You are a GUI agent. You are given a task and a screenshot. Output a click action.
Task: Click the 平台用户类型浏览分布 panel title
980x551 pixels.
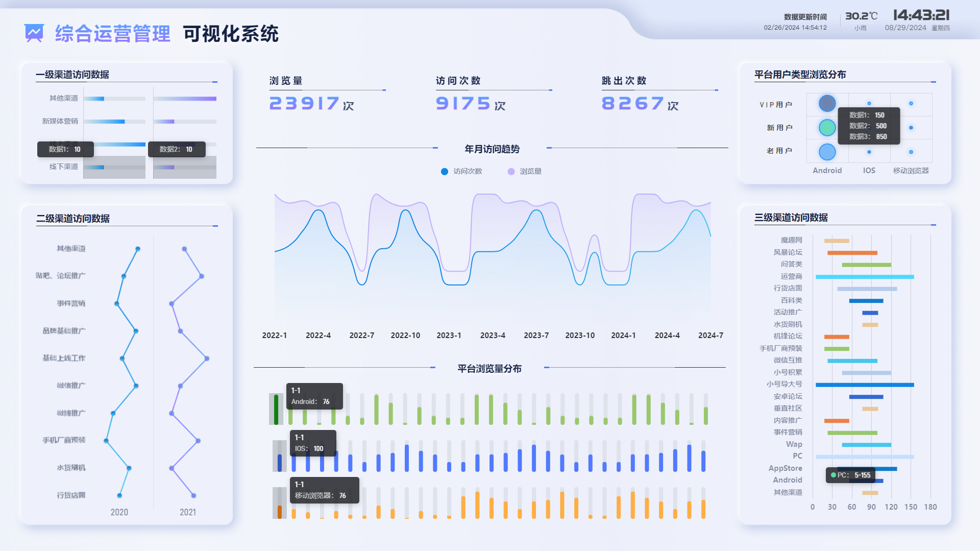(800, 75)
